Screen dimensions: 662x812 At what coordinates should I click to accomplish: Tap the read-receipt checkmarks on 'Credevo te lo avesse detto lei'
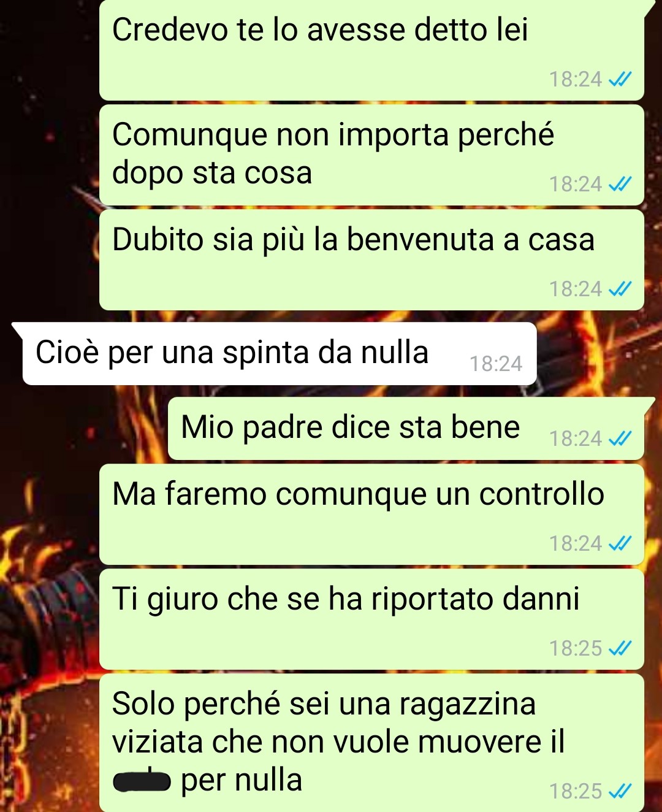click(620, 79)
